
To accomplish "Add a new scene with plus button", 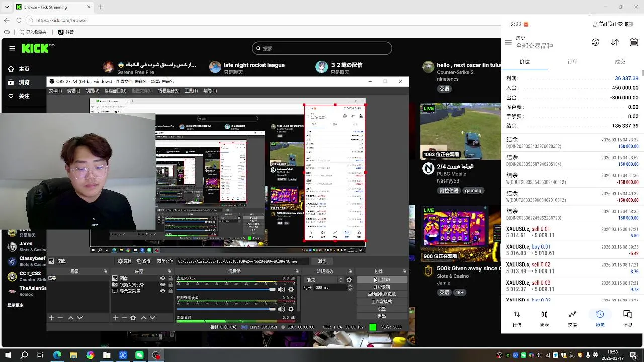I will click(x=51, y=318).
